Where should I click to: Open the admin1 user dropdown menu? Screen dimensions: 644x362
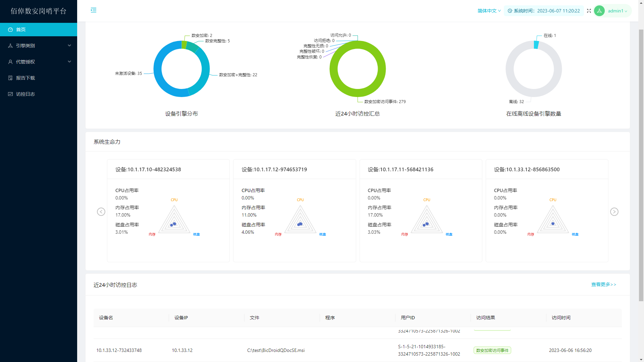pyautogui.click(x=617, y=11)
